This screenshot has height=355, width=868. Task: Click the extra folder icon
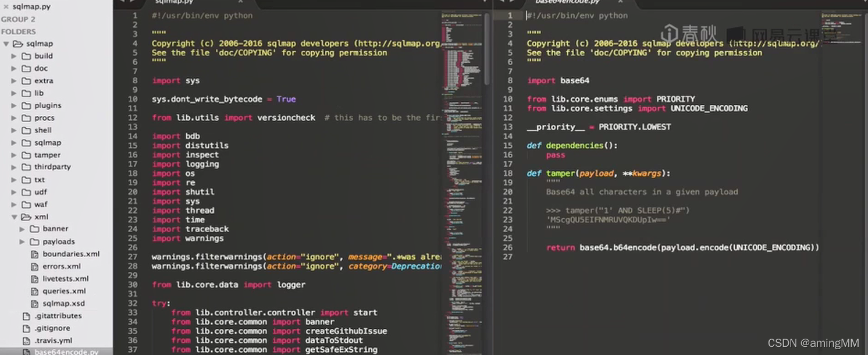pos(26,81)
